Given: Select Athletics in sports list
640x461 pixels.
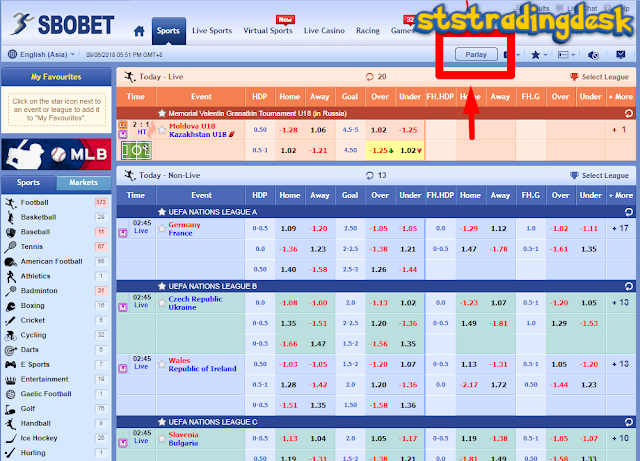Looking at the screenshot, I should click(x=36, y=276).
